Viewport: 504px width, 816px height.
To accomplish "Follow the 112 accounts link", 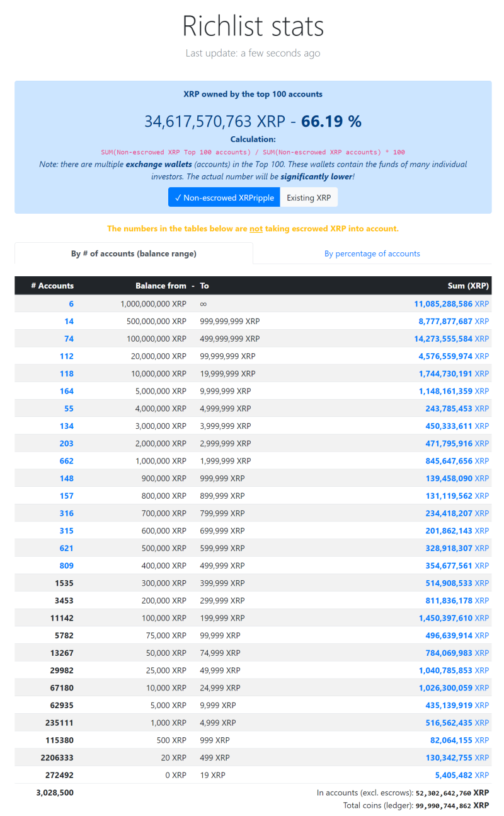I will coord(67,356).
